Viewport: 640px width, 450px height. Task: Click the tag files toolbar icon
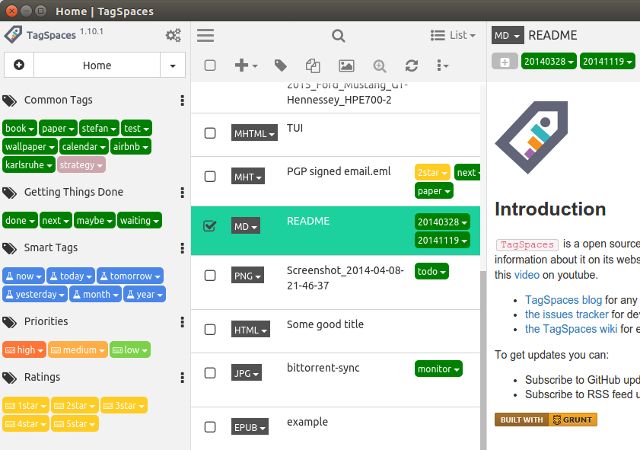(x=280, y=65)
